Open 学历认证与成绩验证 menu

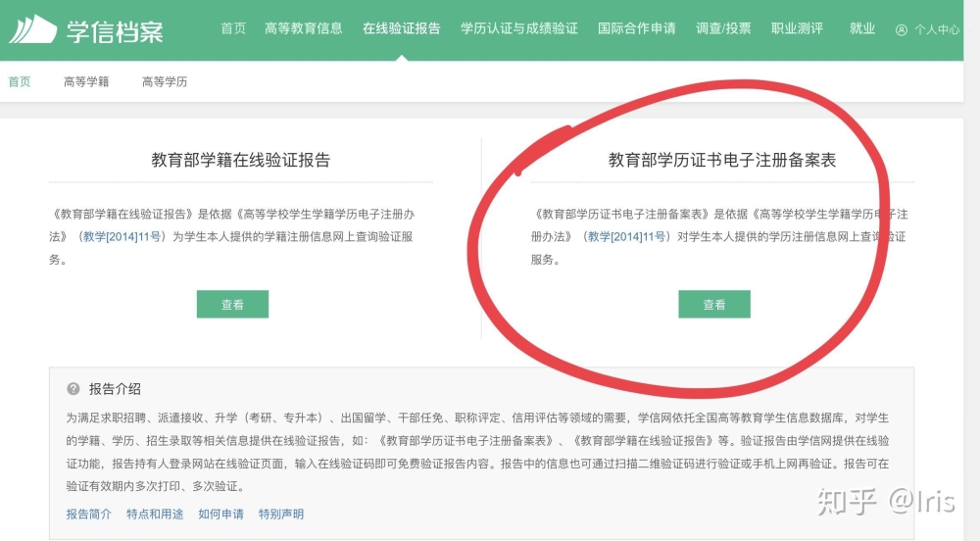pos(518,28)
